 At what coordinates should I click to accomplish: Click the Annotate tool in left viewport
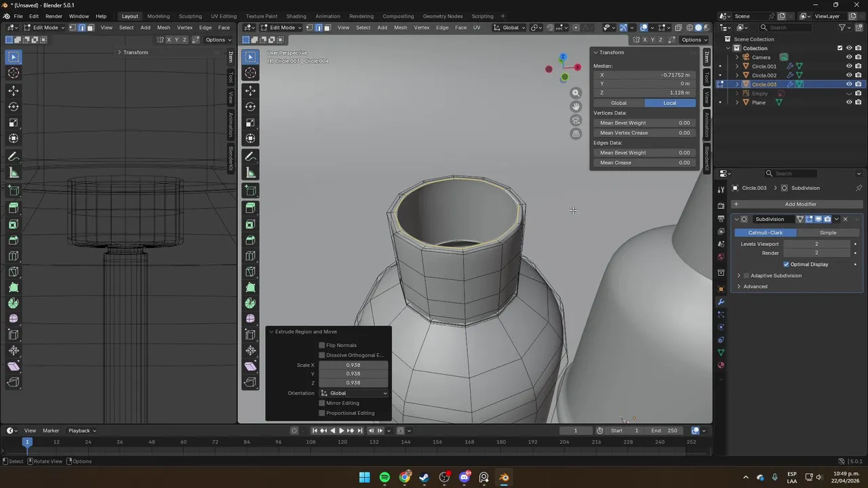[x=14, y=157]
